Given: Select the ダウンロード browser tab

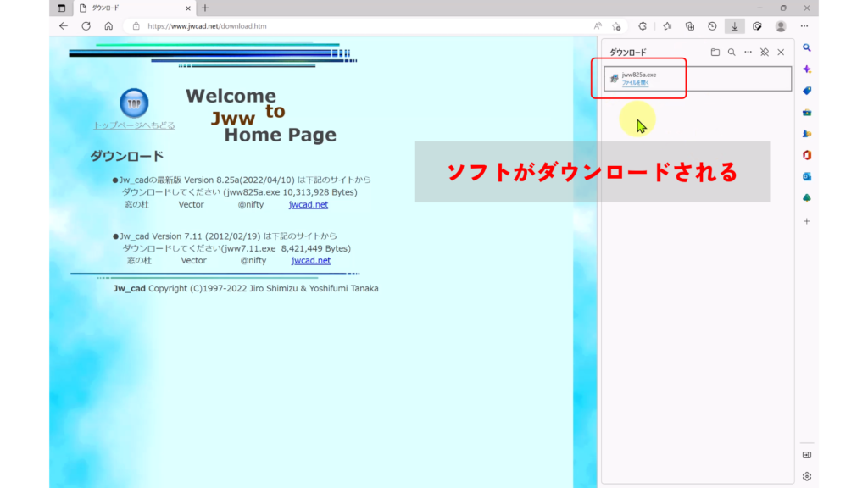Looking at the screenshot, I should click(135, 8).
